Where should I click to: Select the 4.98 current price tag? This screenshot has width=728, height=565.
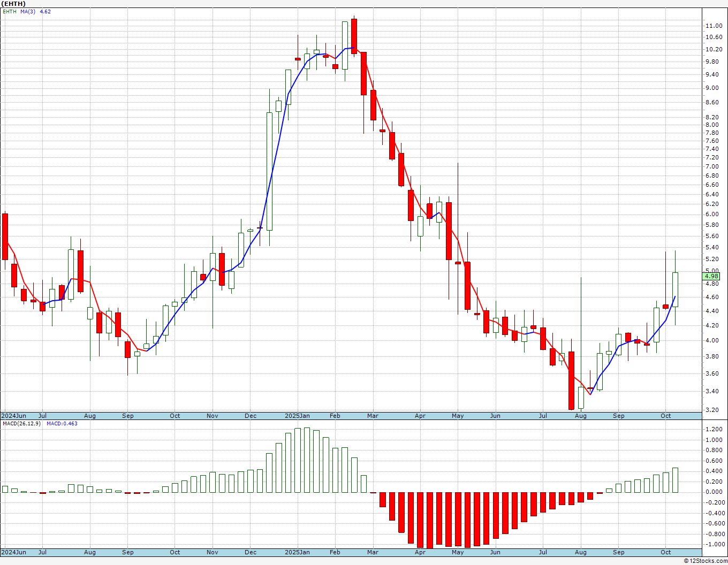(712, 276)
